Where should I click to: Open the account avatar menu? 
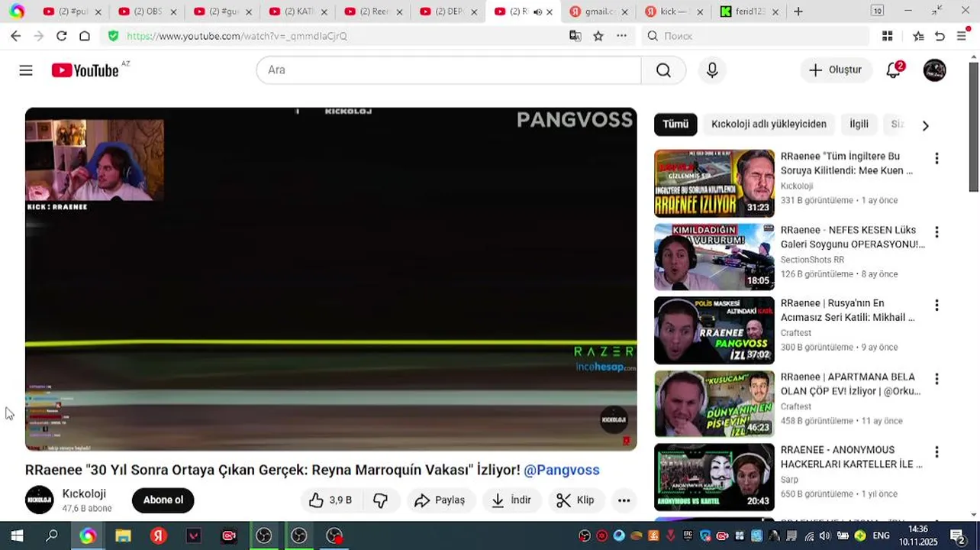[x=934, y=70]
